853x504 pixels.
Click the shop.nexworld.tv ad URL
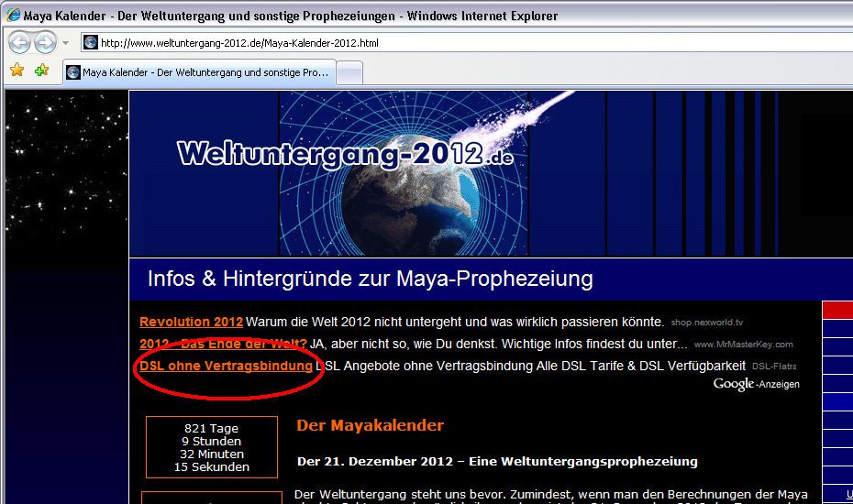point(708,323)
